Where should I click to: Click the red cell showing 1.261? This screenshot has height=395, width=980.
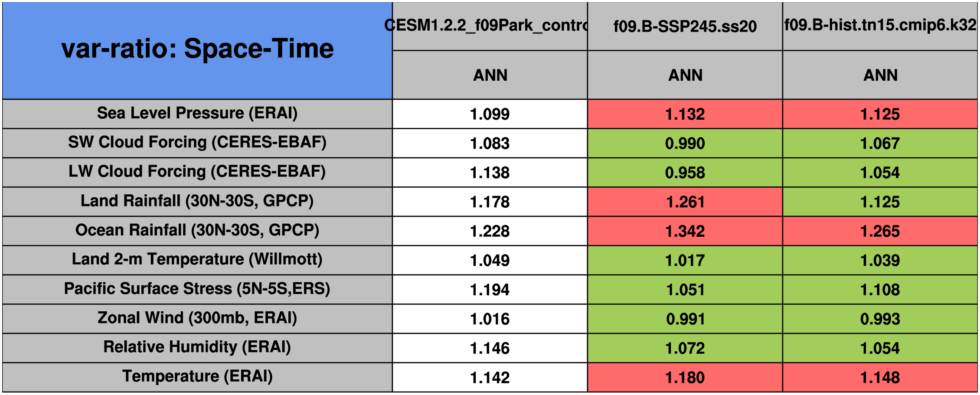click(x=685, y=202)
